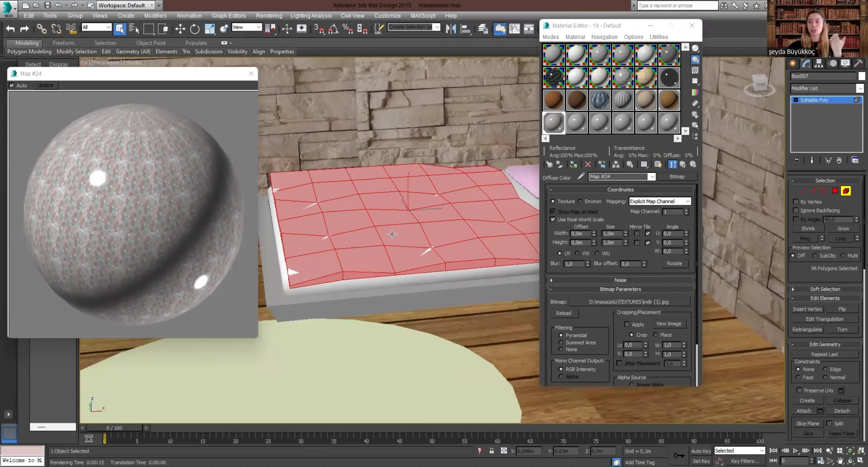Select Environ mapping radio button
This screenshot has height=467, width=868.
click(x=580, y=201)
